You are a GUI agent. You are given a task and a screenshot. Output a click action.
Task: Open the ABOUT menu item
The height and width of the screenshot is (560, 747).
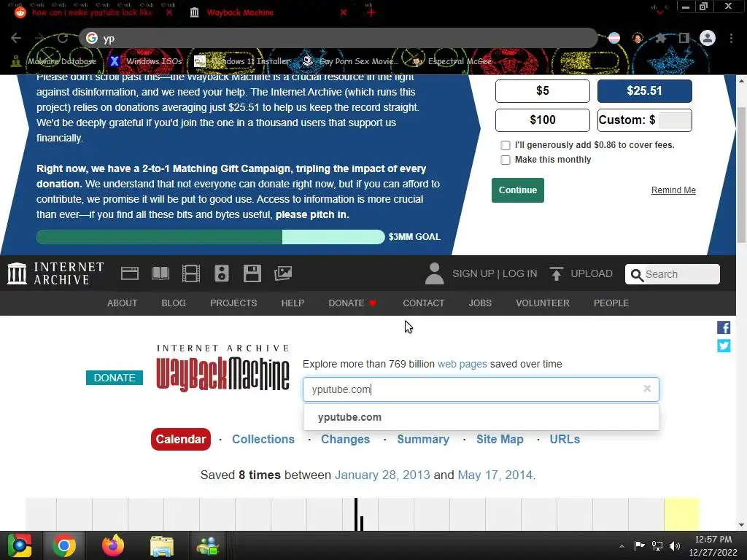click(122, 303)
